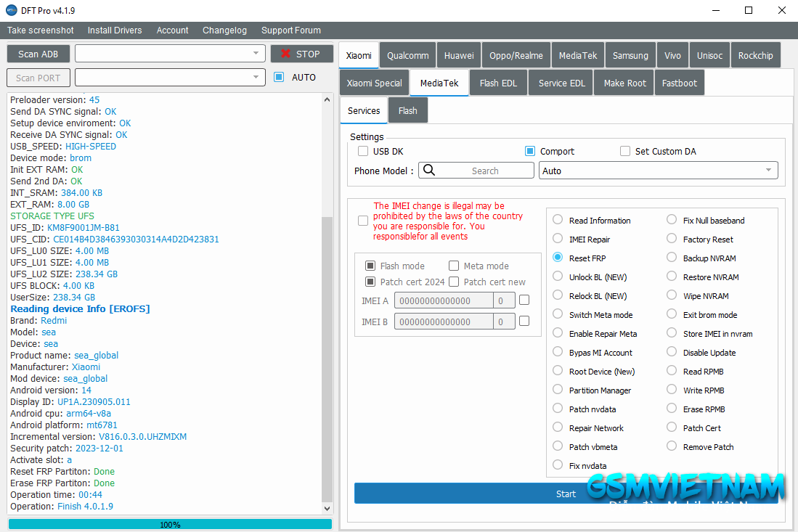Toggle Flash mode checkbox
Image resolution: width=798 pixels, height=532 pixels.
(x=370, y=266)
